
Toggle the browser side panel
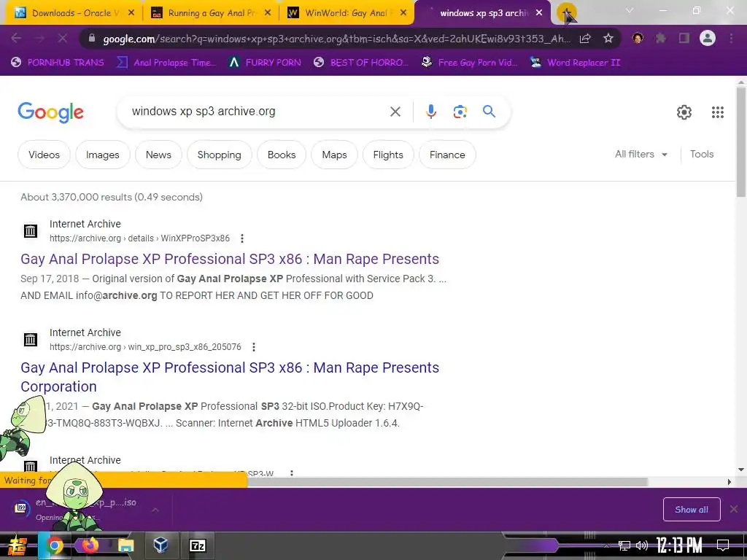(x=684, y=38)
